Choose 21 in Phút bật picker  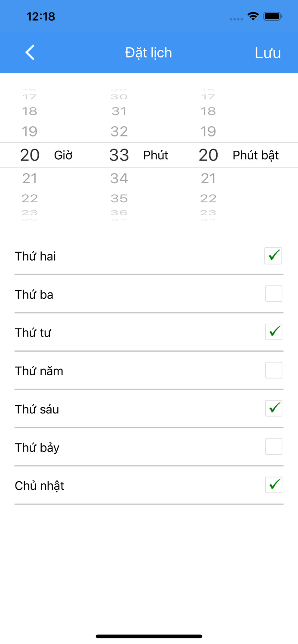(x=208, y=178)
